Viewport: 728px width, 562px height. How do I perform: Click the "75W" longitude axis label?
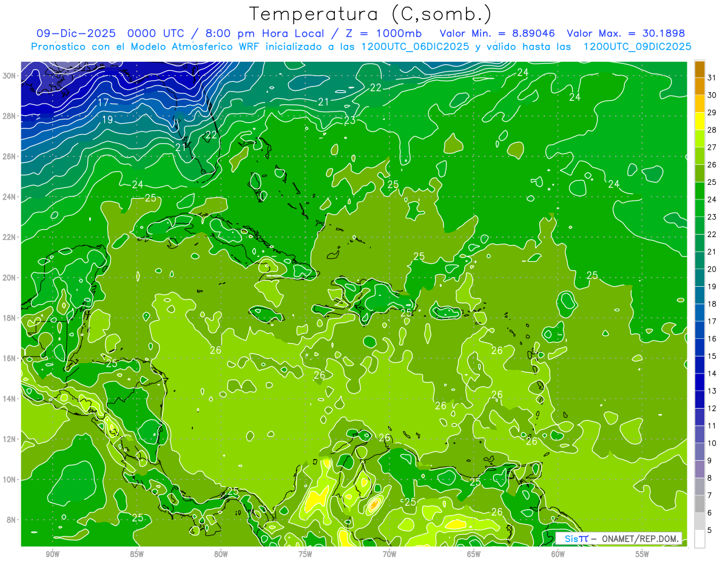(x=305, y=554)
